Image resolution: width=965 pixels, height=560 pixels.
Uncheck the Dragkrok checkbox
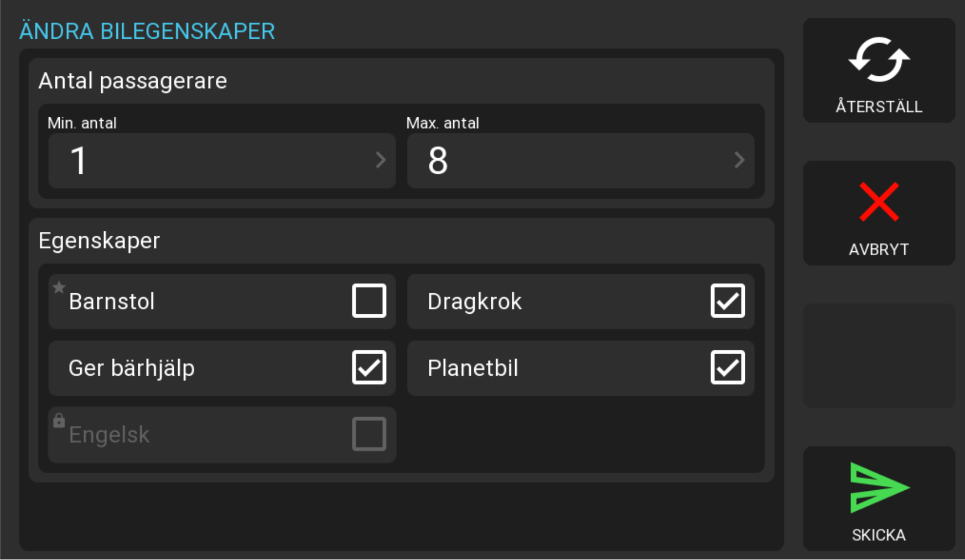tap(728, 301)
